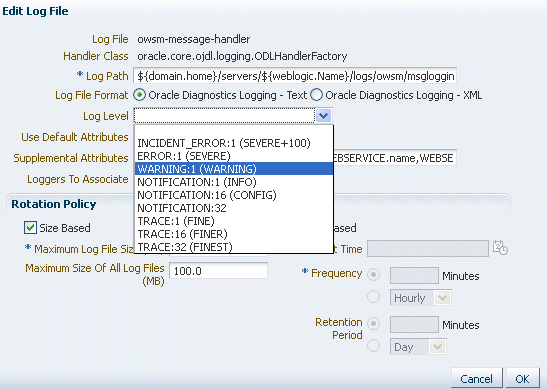
Task: Click the Start Time input field
Action: 428,248
